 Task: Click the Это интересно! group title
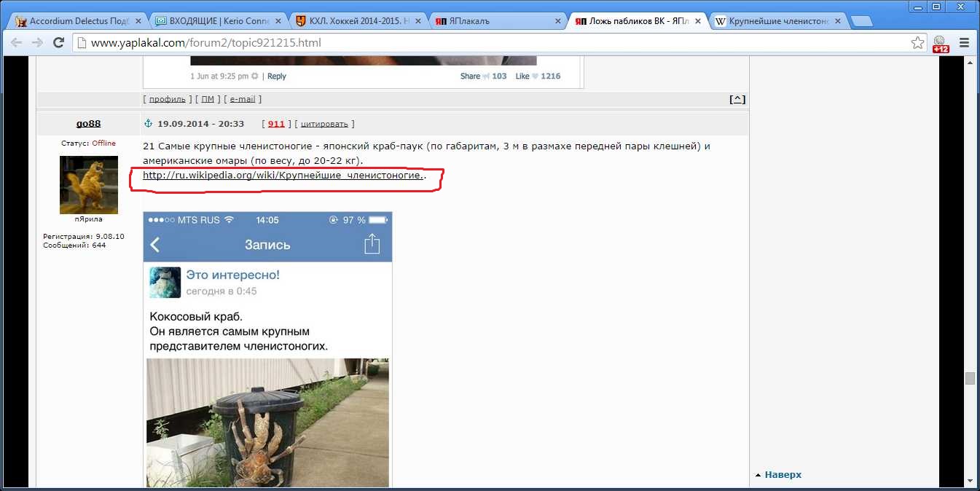[233, 275]
